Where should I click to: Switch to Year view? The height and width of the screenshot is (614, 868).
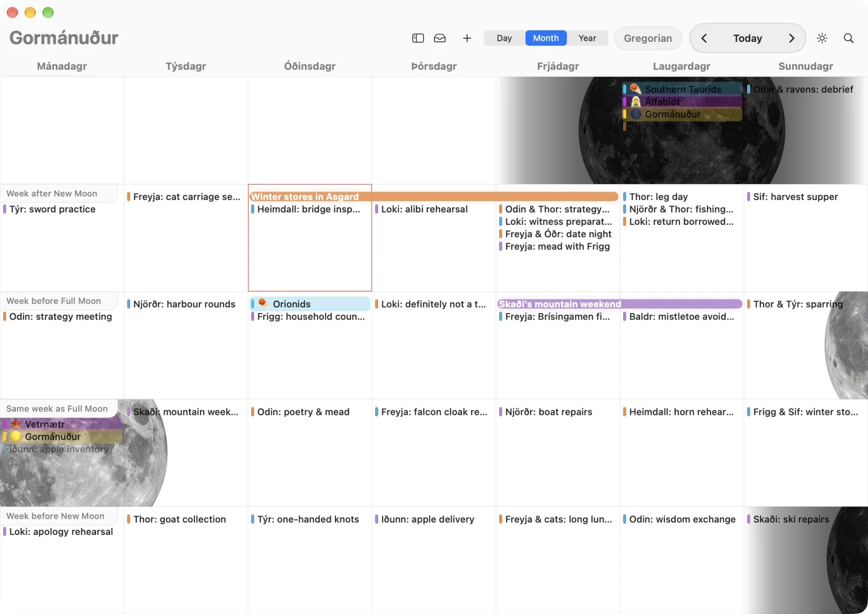coord(587,38)
